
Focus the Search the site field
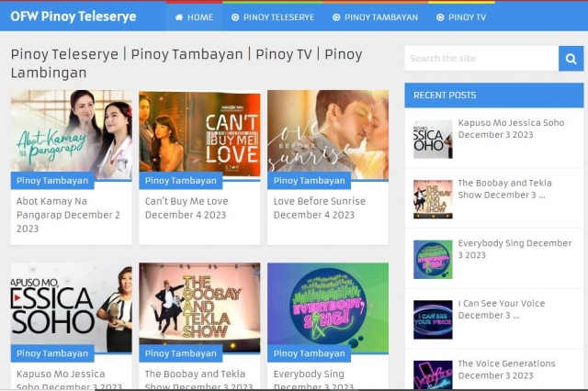[481, 59]
